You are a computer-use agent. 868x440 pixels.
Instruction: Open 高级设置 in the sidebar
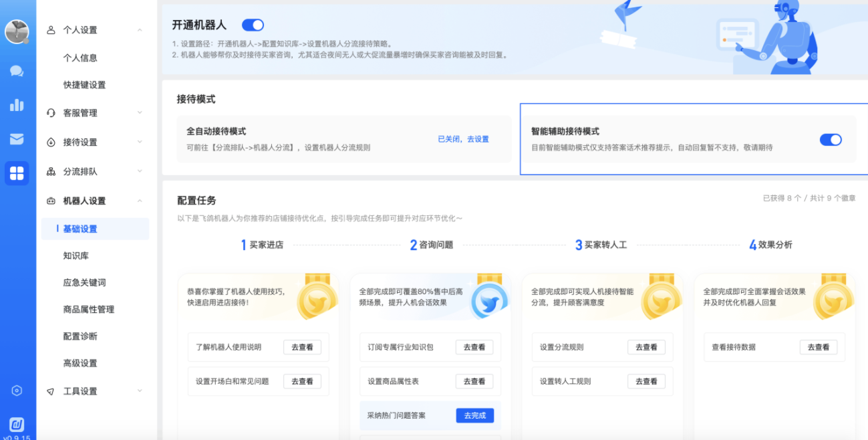point(80,363)
